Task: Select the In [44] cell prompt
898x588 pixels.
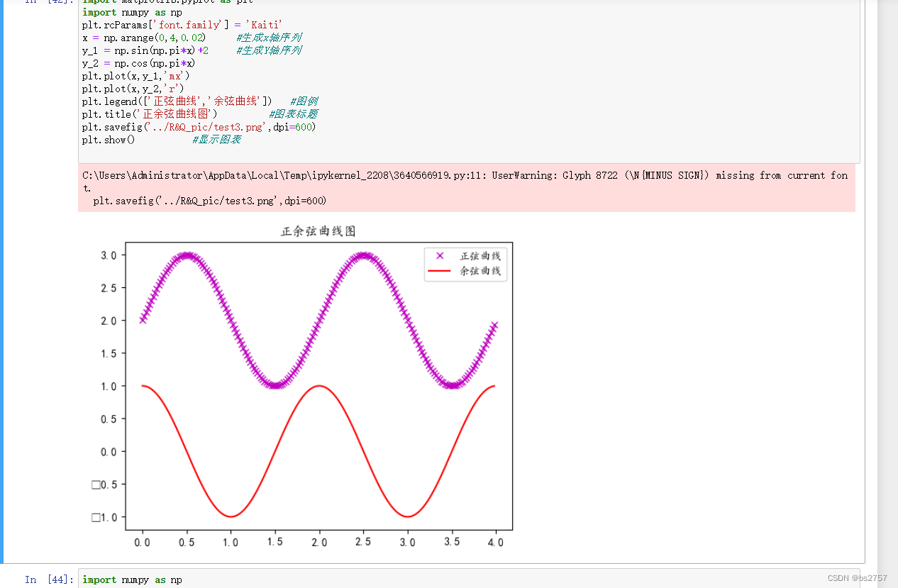Action: point(48,579)
